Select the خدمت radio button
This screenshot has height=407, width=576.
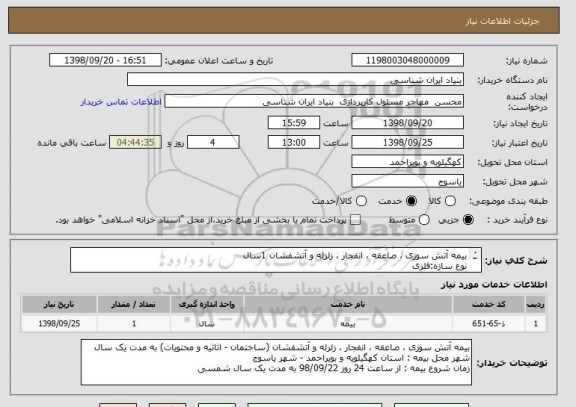411,201
